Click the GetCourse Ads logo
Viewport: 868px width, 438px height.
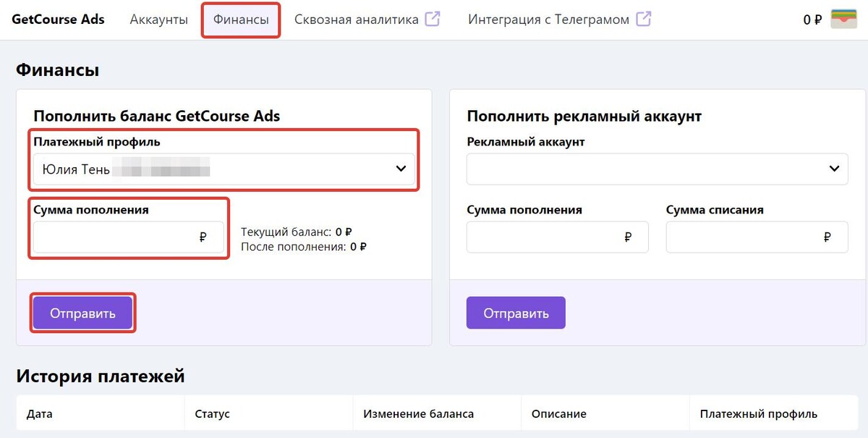58,20
